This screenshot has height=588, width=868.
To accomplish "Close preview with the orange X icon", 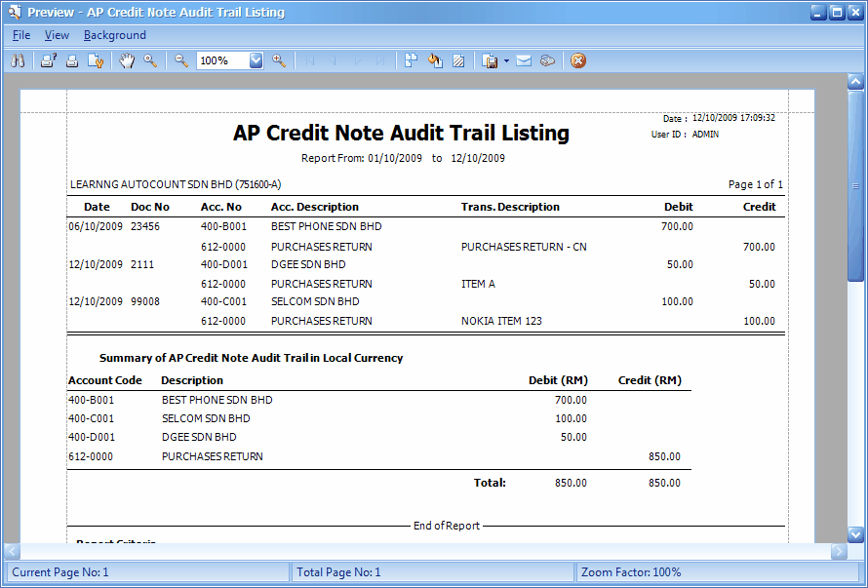I will pyautogui.click(x=578, y=60).
